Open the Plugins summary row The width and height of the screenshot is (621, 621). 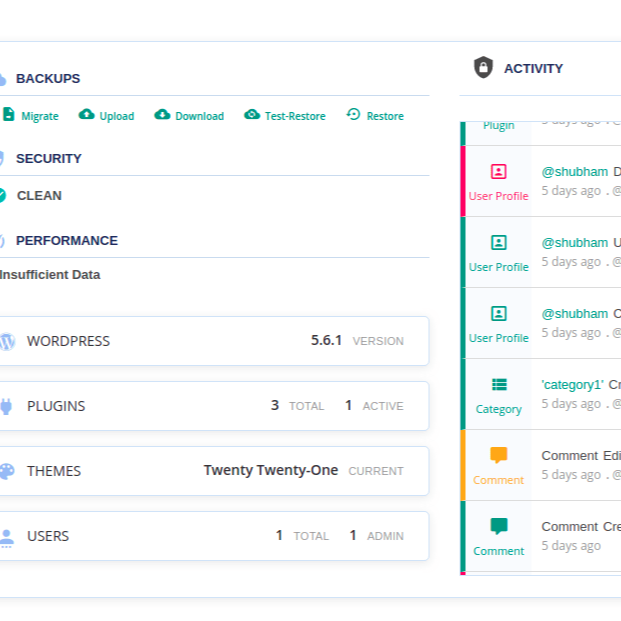(213, 406)
